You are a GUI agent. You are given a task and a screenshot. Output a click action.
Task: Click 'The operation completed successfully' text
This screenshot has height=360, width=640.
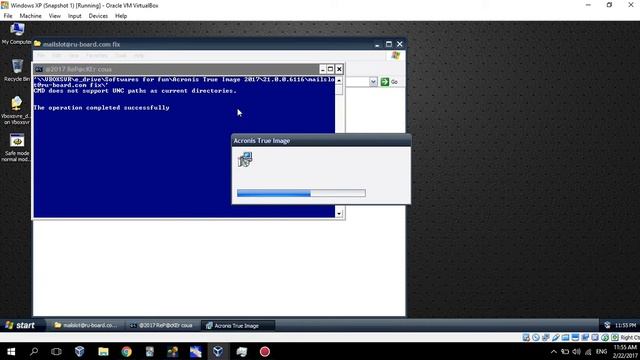pyautogui.click(x=101, y=108)
